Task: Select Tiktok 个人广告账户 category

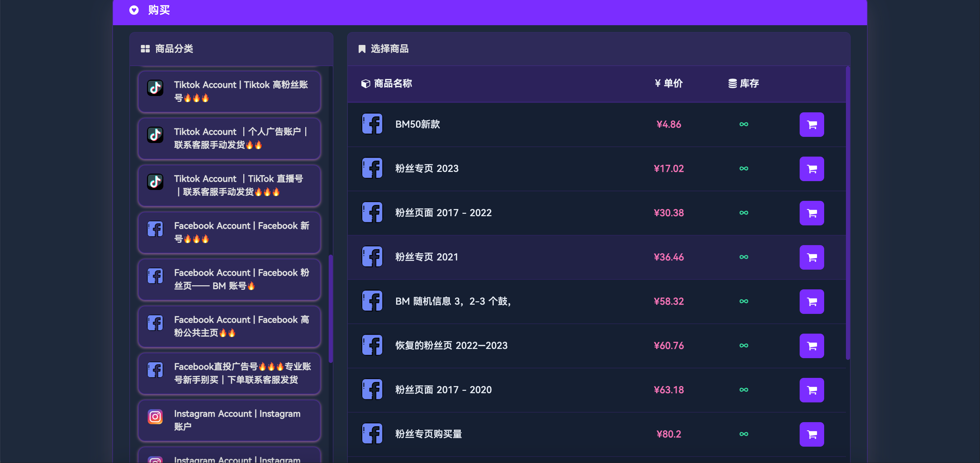Action: (x=229, y=138)
